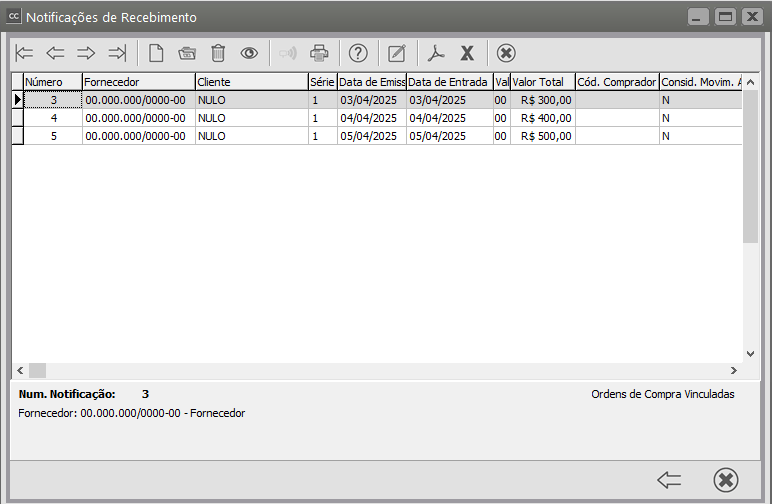Create a new notification with the blank page icon
772x504 pixels.
pos(156,53)
